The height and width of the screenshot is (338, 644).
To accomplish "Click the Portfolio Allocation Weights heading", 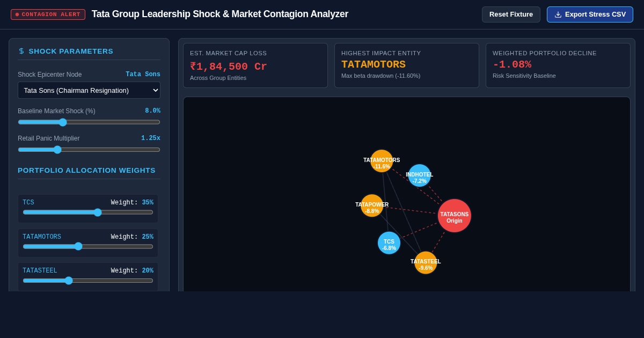I will click(x=86, y=170).
